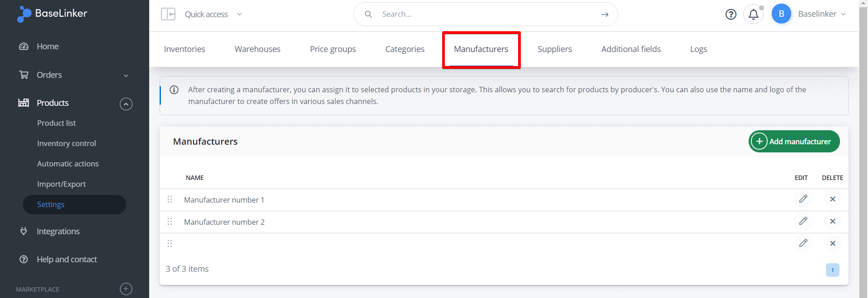Open the help question mark icon

731,14
